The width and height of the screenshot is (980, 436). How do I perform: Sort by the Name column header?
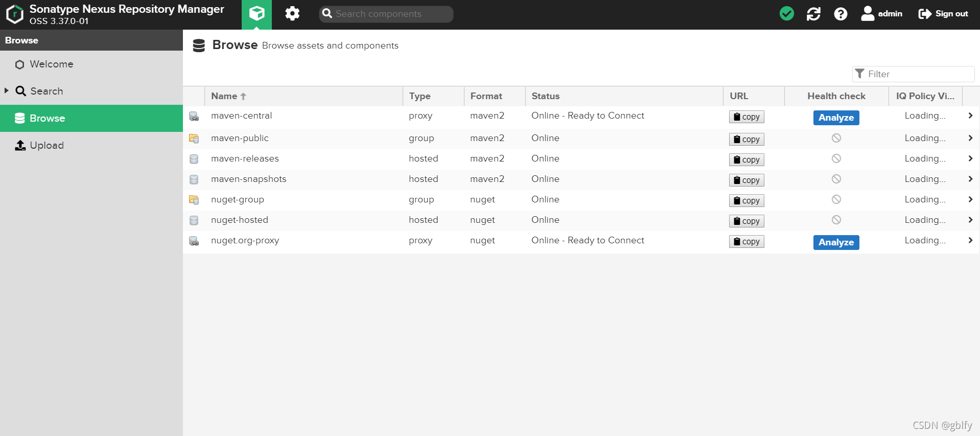coord(304,96)
